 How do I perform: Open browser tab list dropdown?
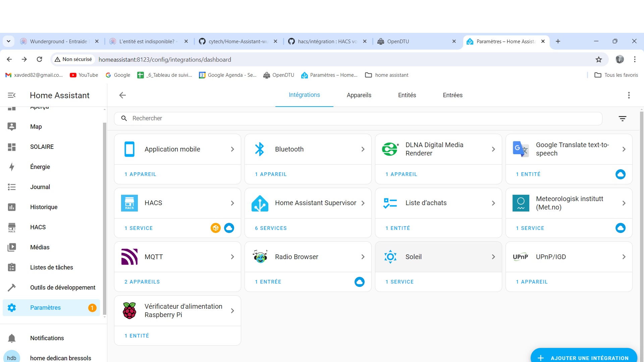point(8,41)
